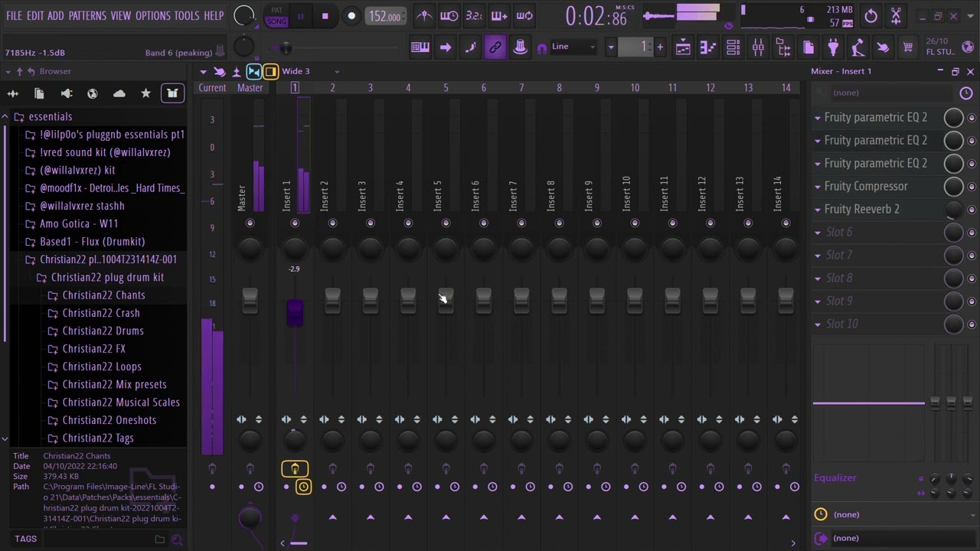The width and height of the screenshot is (980, 551).
Task: Expand Fruity Reeverb 2 slot options arrow
Action: tap(818, 210)
